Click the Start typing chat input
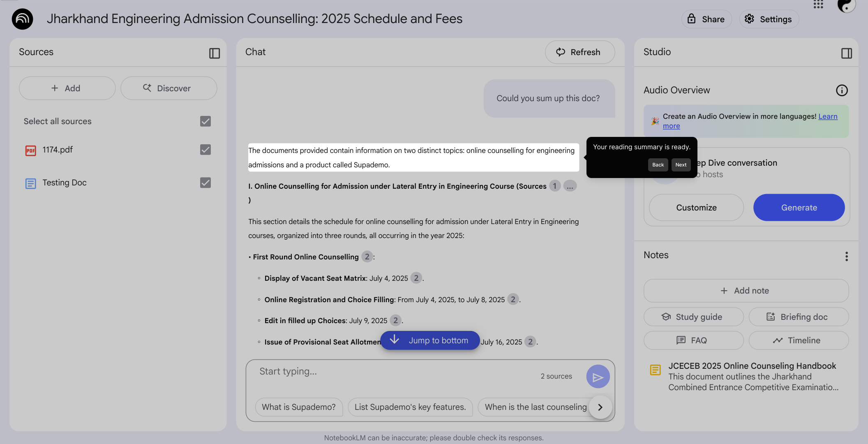The width and height of the screenshot is (868, 444). [x=395, y=372]
